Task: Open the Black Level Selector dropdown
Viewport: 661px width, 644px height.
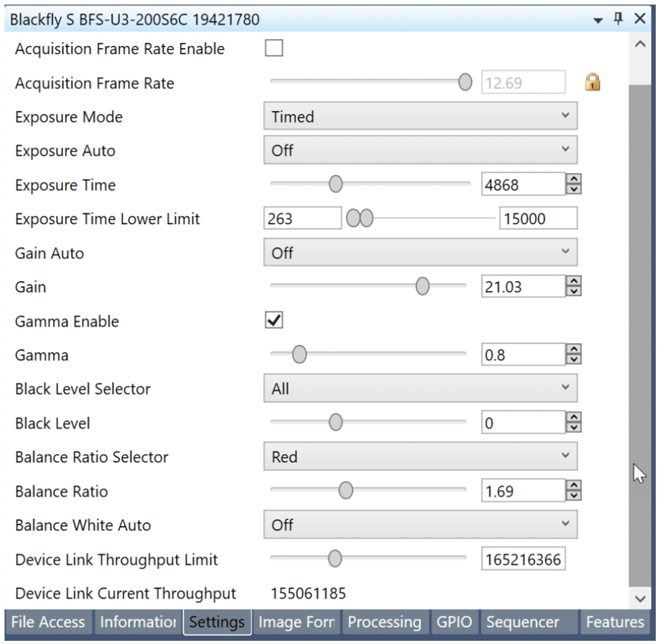Action: (x=421, y=388)
